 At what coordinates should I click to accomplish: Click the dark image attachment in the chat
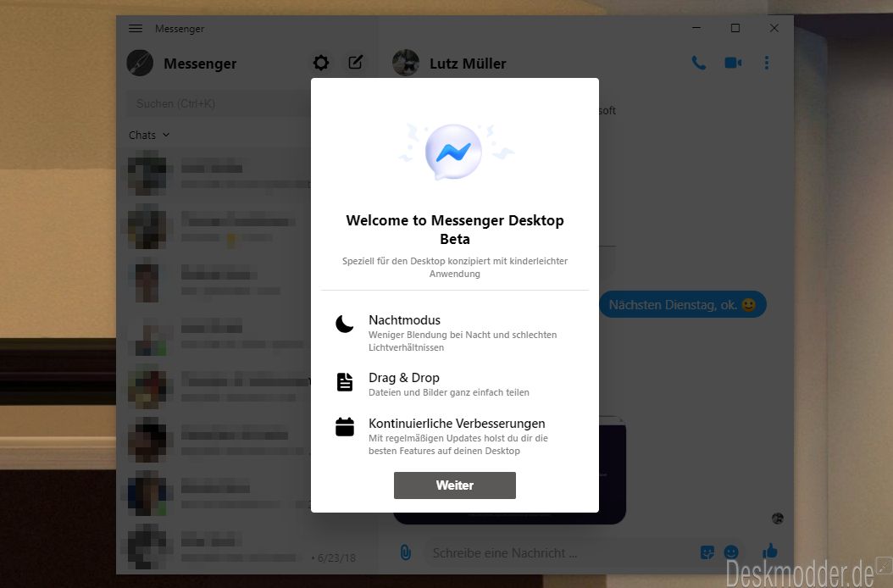[x=613, y=470]
